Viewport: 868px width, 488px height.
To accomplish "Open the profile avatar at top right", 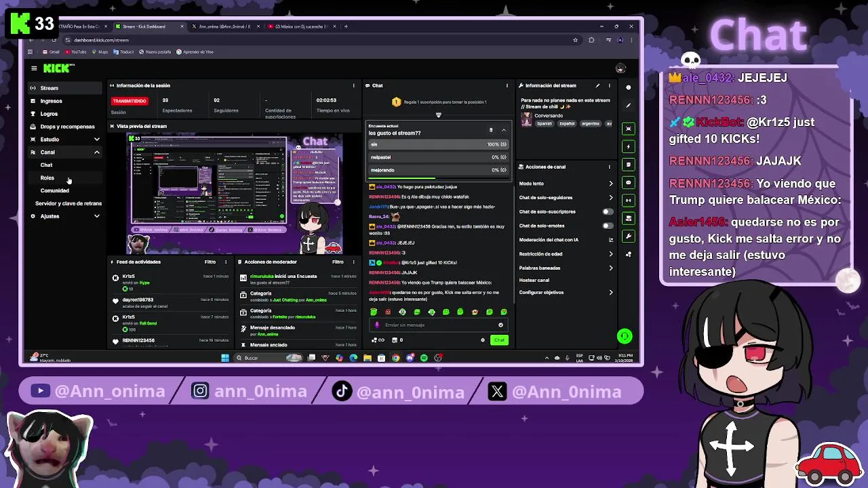I will tap(620, 68).
